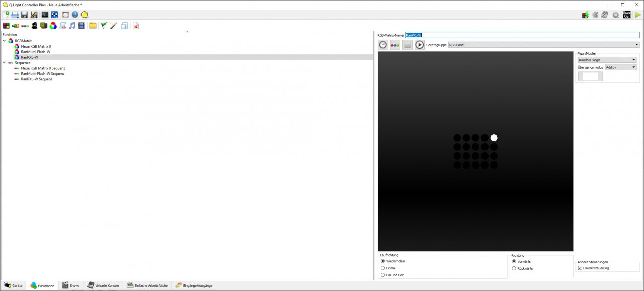Add a new Audio function
The height and width of the screenshot is (291, 644).
click(72, 26)
